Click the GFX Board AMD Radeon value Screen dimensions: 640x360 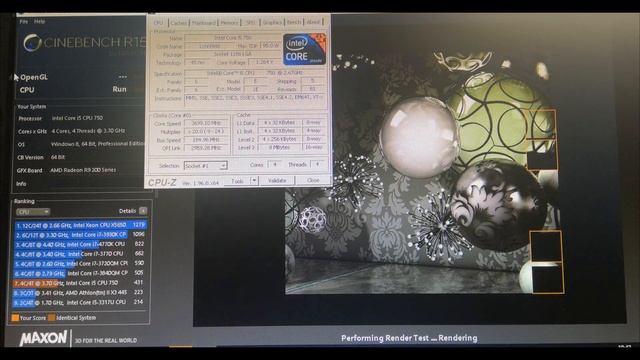pyautogui.click(x=83, y=170)
